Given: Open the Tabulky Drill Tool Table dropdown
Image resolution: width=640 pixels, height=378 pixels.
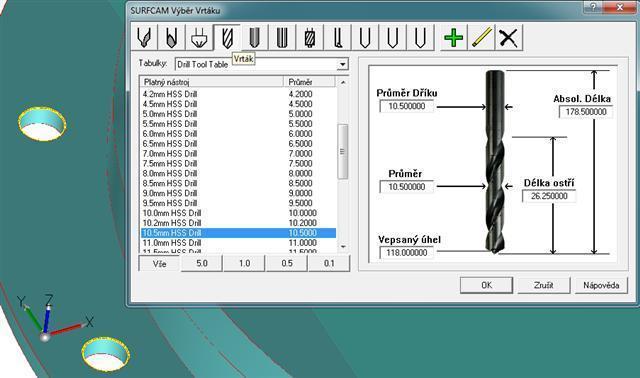Looking at the screenshot, I should point(342,64).
